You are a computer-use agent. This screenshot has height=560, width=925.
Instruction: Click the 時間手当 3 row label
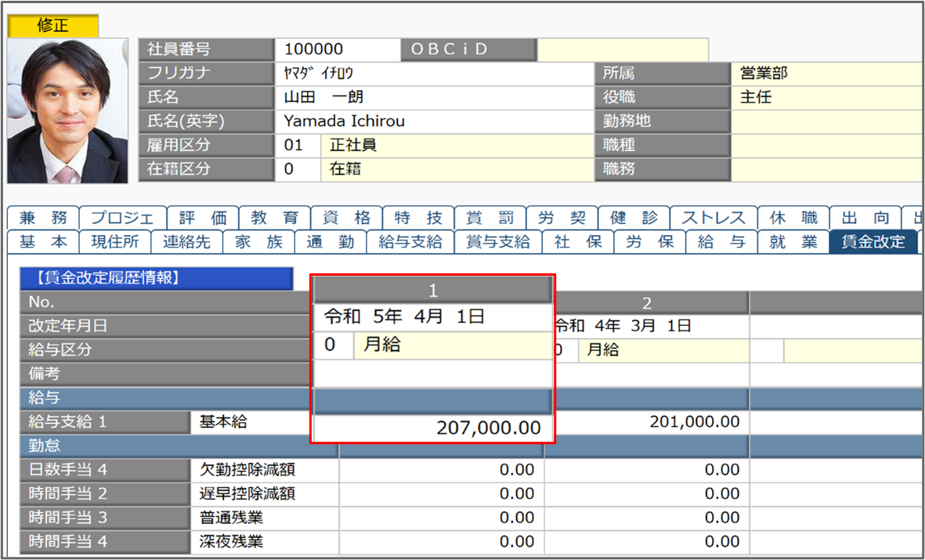tap(105, 518)
